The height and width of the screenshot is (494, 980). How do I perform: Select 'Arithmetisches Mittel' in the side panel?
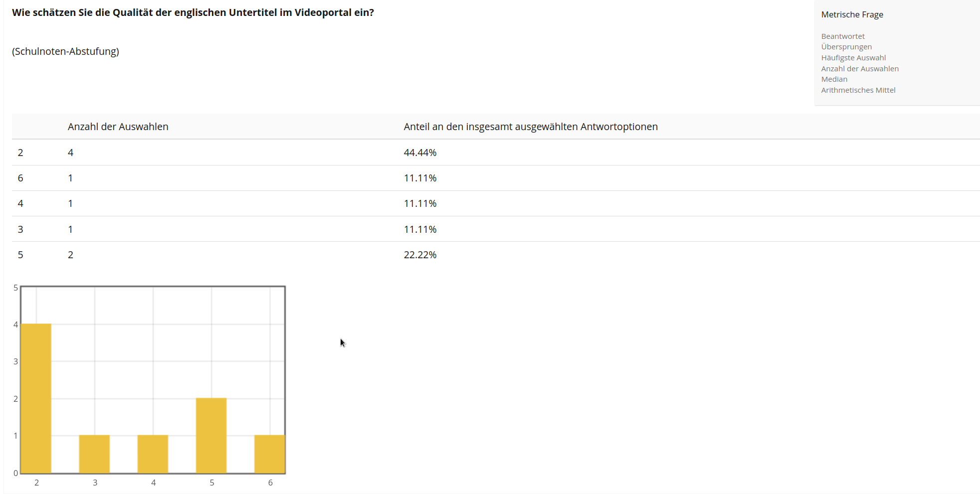pyautogui.click(x=858, y=90)
